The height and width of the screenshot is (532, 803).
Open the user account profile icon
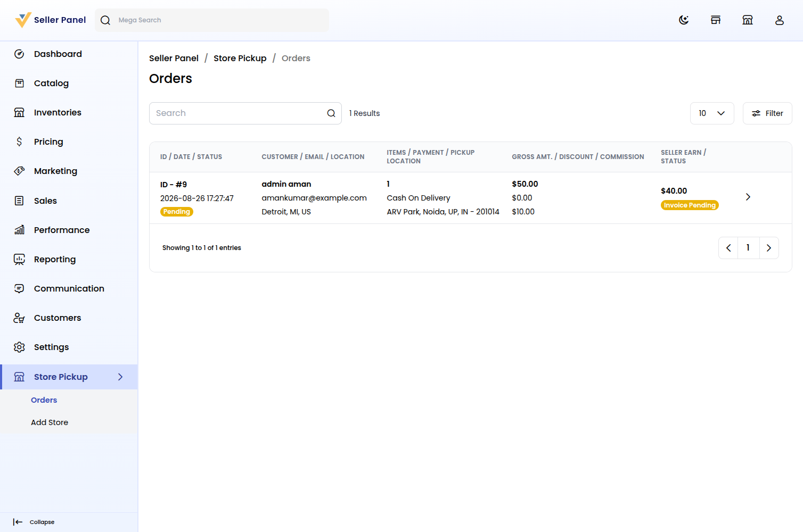[780, 20]
